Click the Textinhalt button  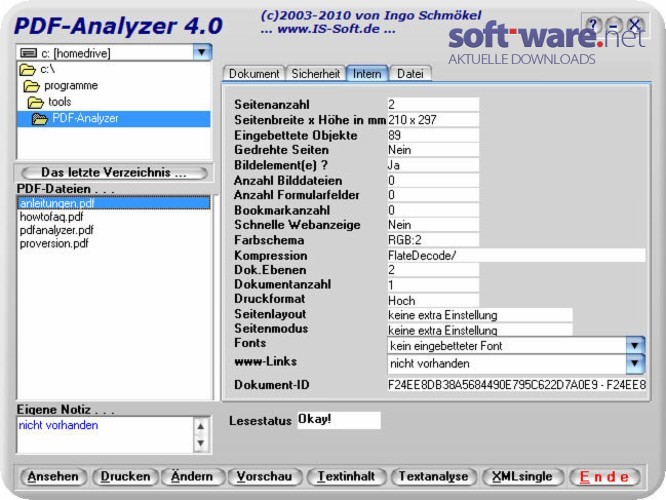click(x=346, y=477)
